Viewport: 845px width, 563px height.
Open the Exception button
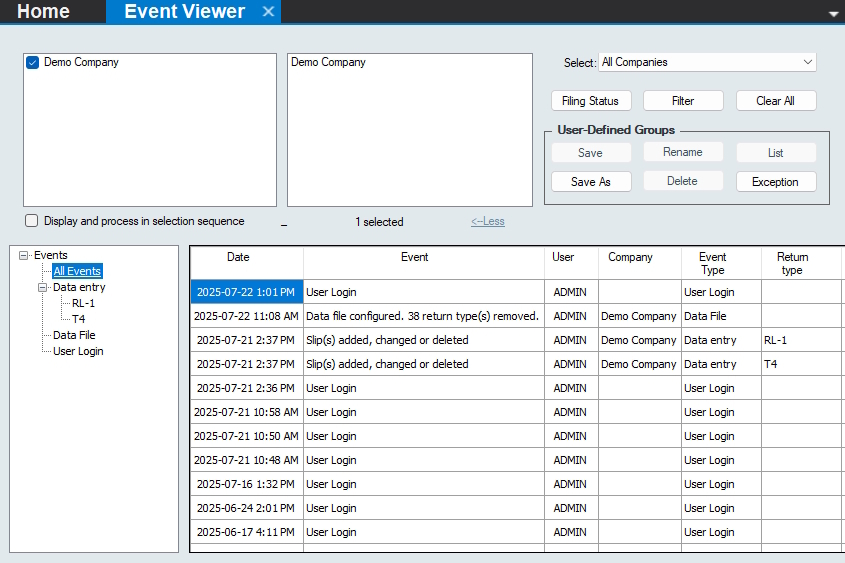[775, 182]
